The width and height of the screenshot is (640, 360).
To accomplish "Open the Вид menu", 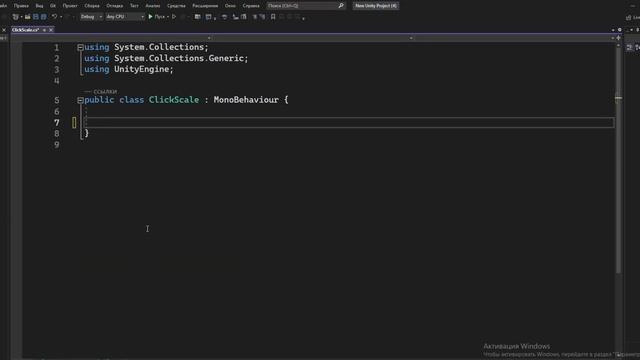I will click(x=39, y=6).
